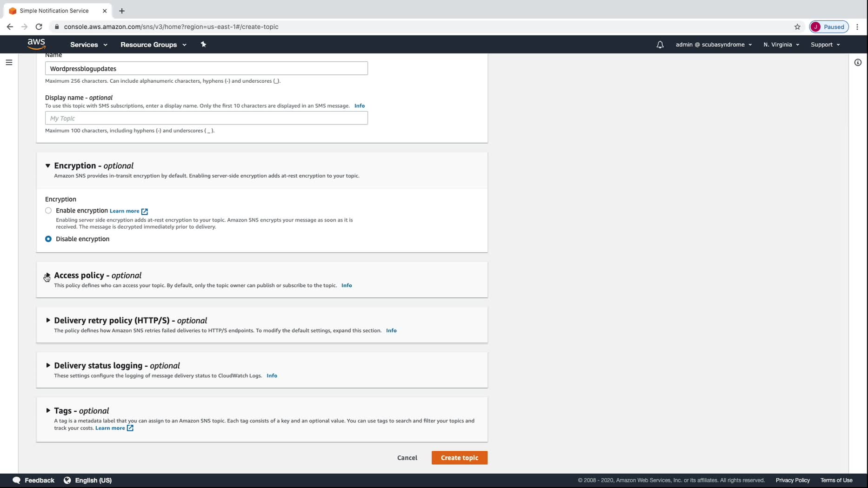Expand the Delivery status logging section
Viewport: 868px width, 488px height.
click(48, 365)
